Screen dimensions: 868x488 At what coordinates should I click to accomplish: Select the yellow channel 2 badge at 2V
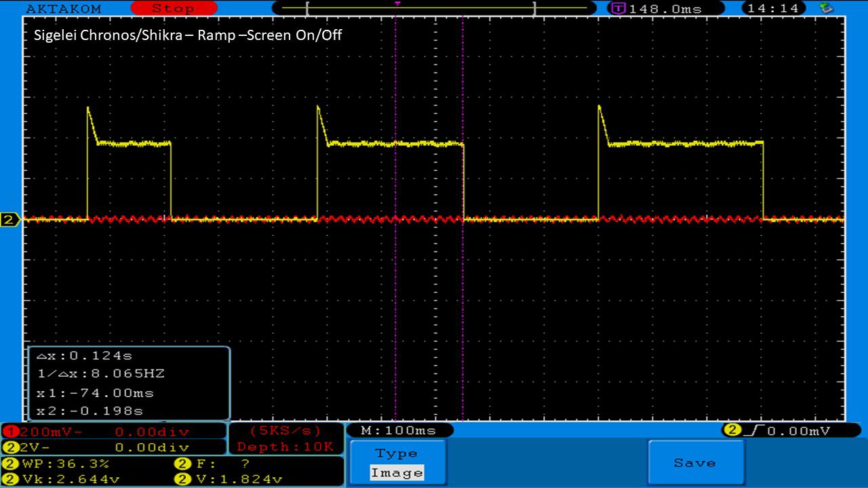[x=12, y=447]
